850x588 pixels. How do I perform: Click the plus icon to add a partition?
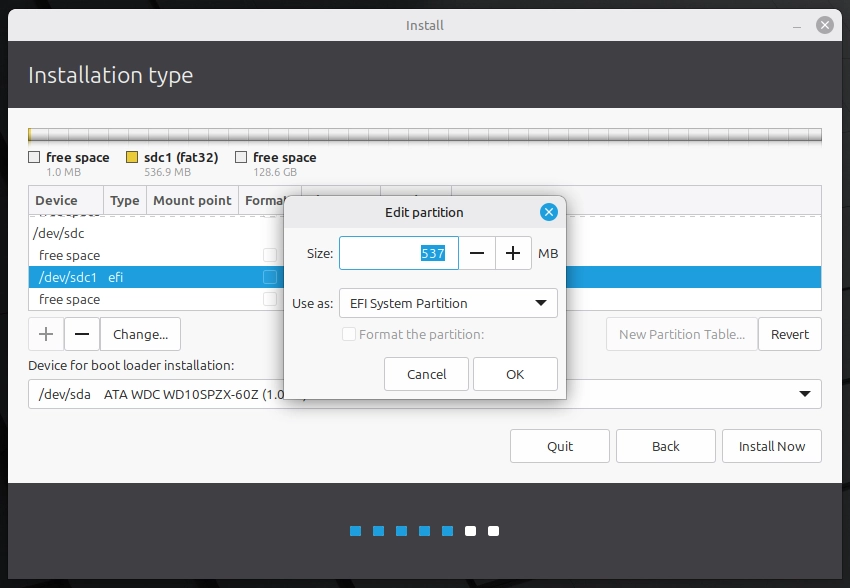pos(45,333)
